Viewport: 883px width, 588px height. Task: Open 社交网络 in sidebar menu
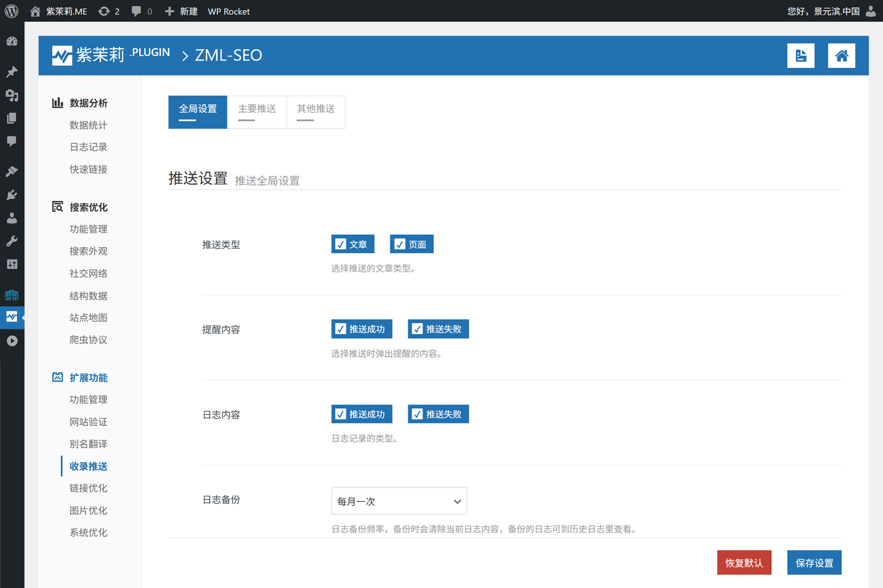pyautogui.click(x=88, y=273)
